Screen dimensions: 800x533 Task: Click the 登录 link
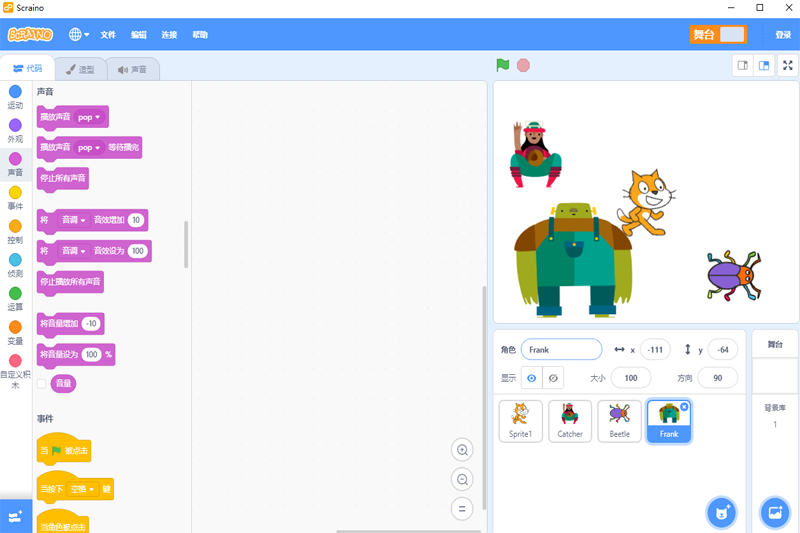(783, 35)
